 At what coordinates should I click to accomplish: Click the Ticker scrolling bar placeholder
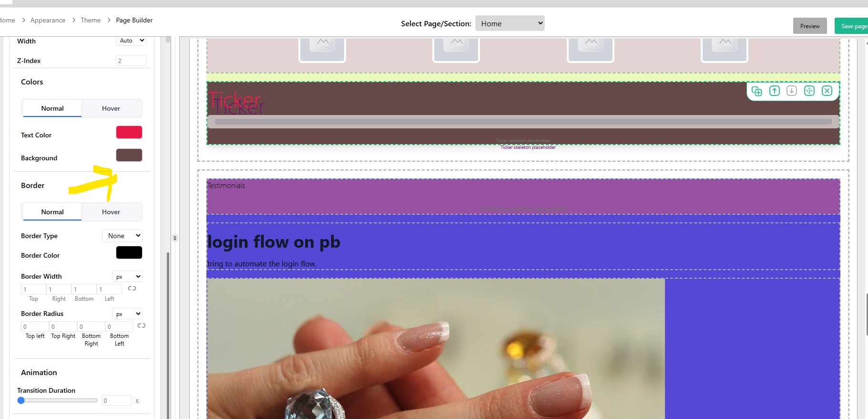523,122
